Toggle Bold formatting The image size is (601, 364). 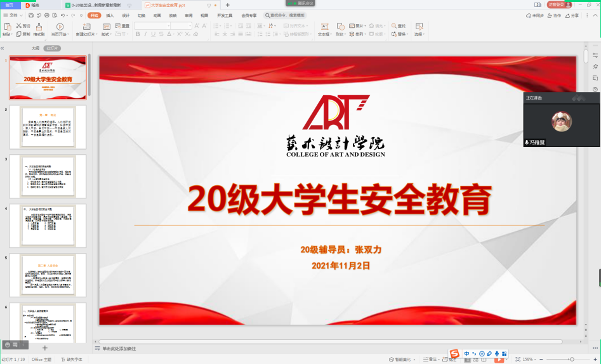point(138,34)
